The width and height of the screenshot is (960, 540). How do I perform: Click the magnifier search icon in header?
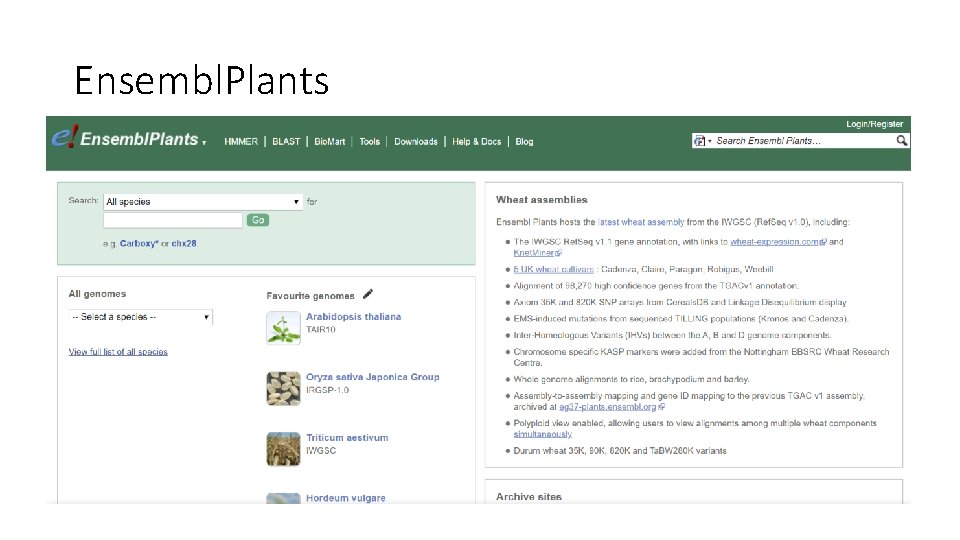point(901,141)
